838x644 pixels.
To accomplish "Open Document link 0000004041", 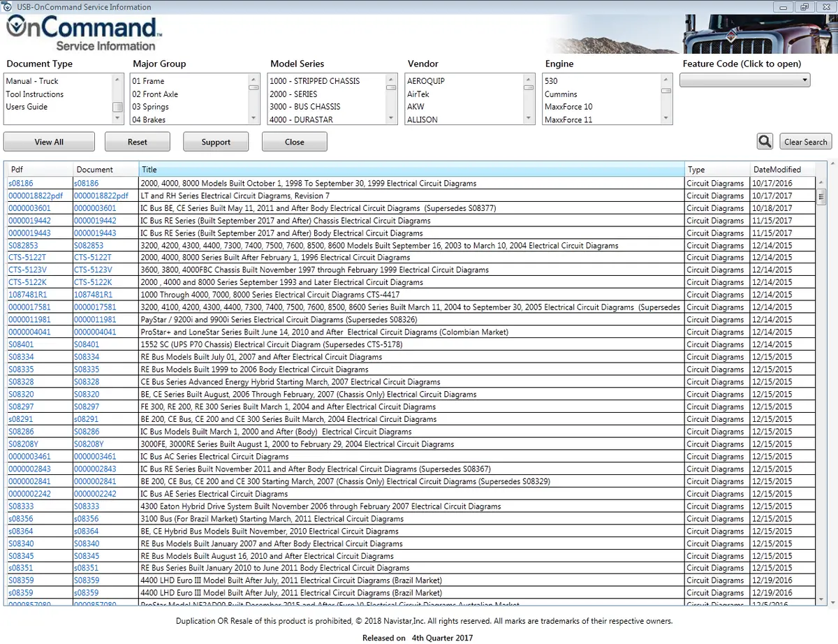I will coord(95,332).
